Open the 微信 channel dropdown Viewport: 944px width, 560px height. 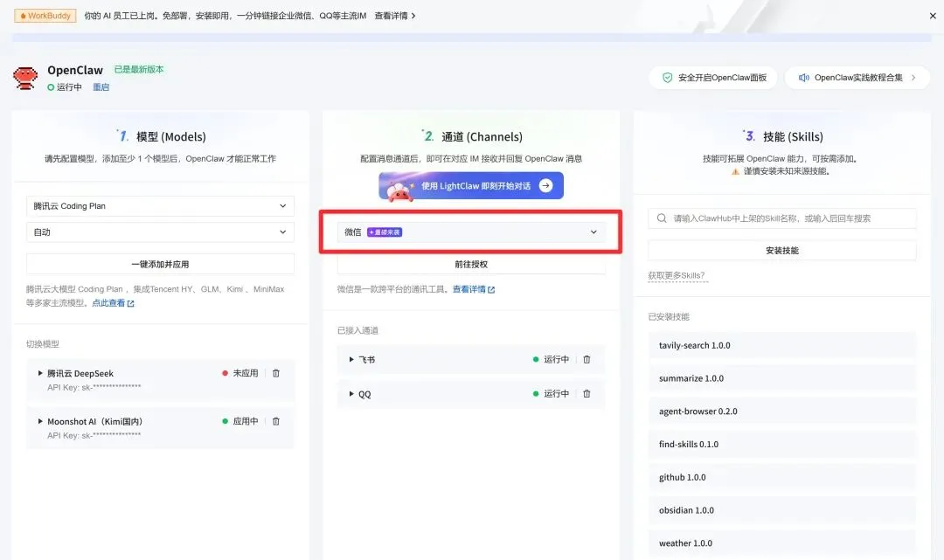pyautogui.click(x=471, y=232)
